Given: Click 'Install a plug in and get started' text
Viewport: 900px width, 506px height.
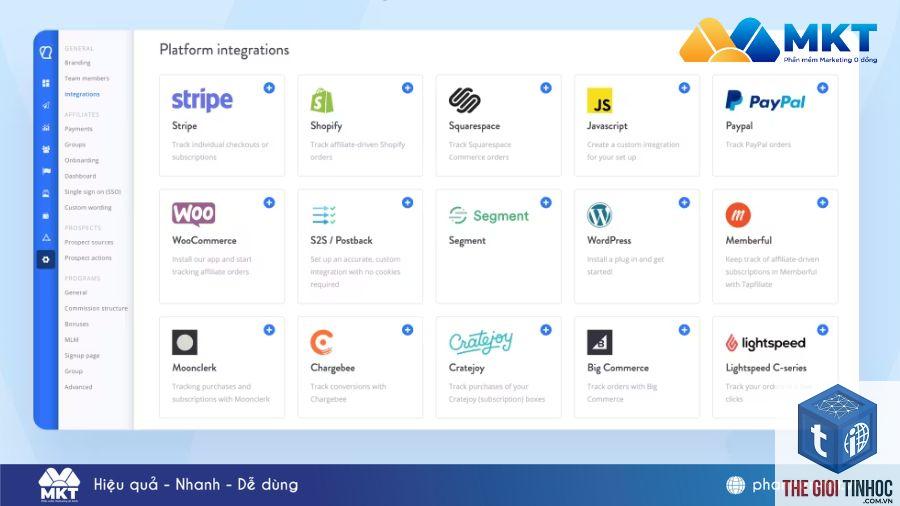Looking at the screenshot, I should pyautogui.click(x=625, y=266).
